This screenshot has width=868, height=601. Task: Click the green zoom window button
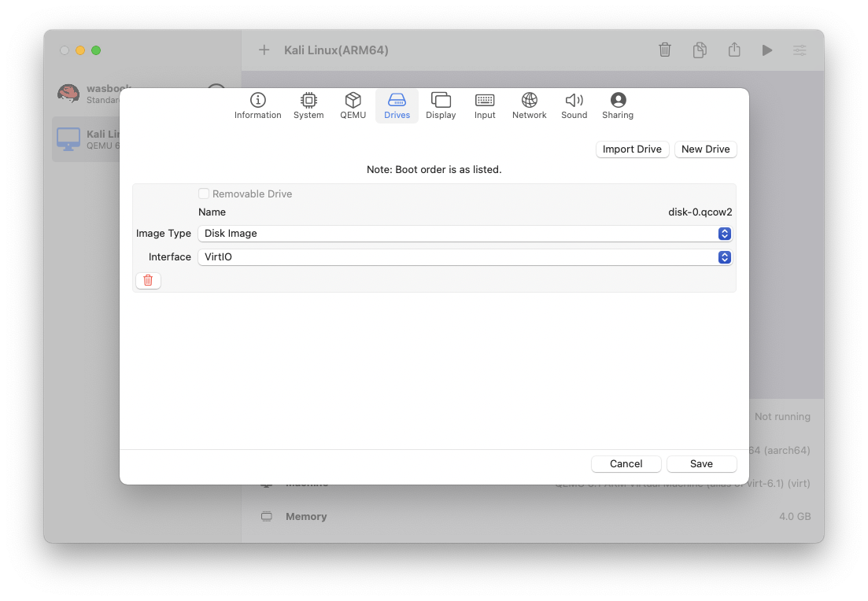(96, 50)
